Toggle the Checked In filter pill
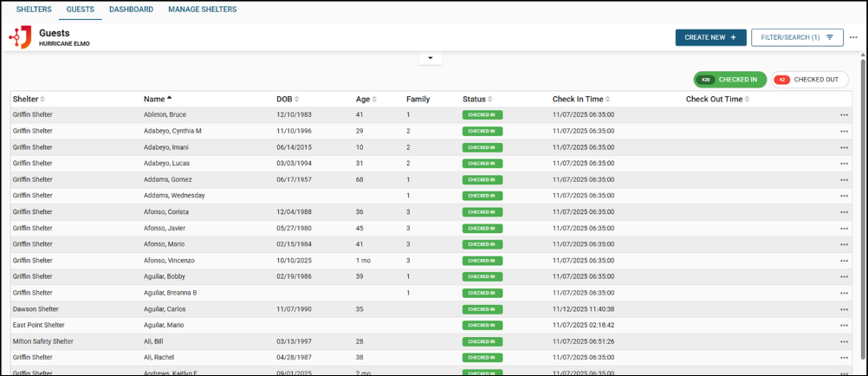Screen dimensions: 868x376 click(729, 80)
